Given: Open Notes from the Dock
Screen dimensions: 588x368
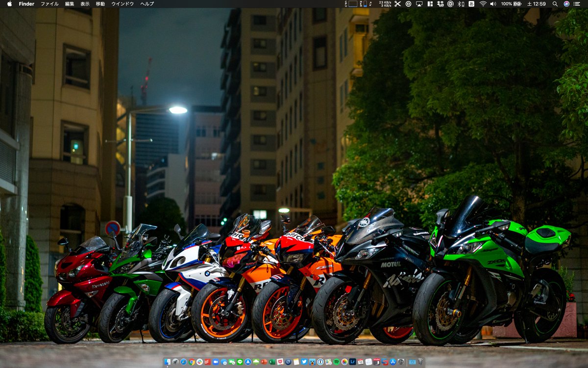Looking at the screenshot, I should tap(296, 362).
